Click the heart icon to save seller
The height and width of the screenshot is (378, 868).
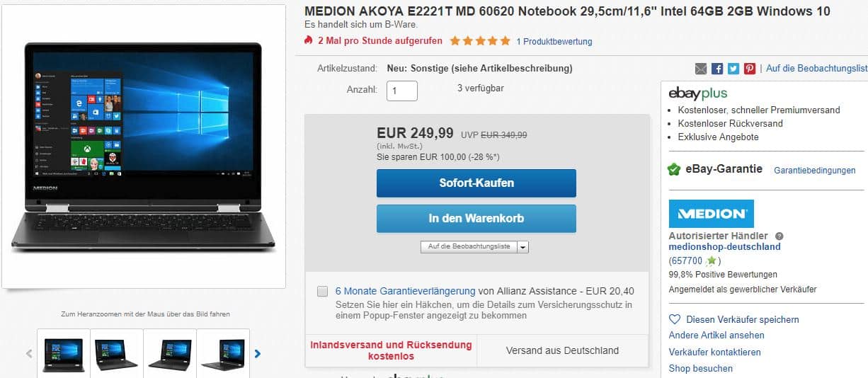675,319
